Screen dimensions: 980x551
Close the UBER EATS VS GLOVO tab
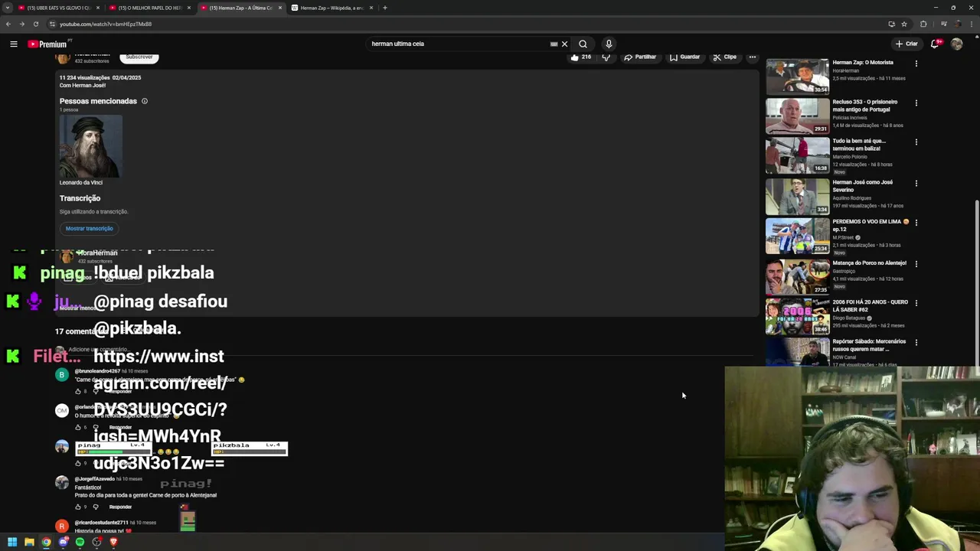click(x=98, y=8)
